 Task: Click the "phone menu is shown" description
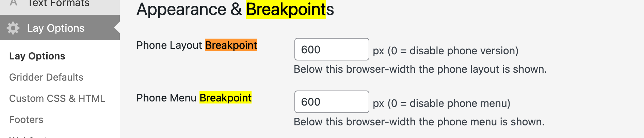[x=419, y=122]
